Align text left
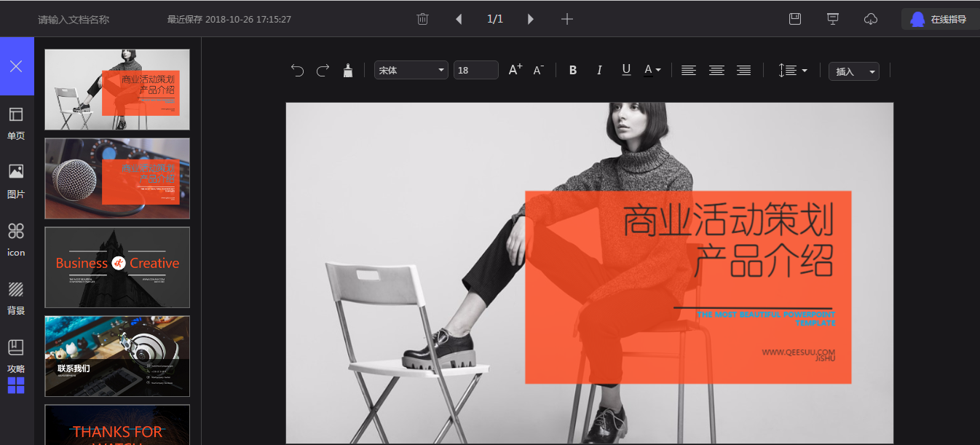This screenshot has height=445, width=980. click(x=689, y=71)
